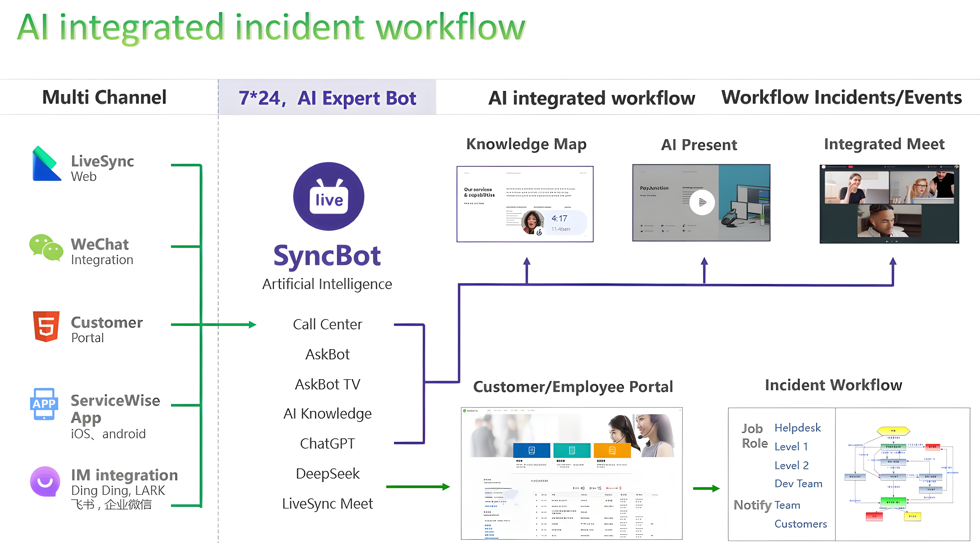Click the AskBot TV item
The height and width of the screenshot is (543, 980).
click(x=328, y=384)
